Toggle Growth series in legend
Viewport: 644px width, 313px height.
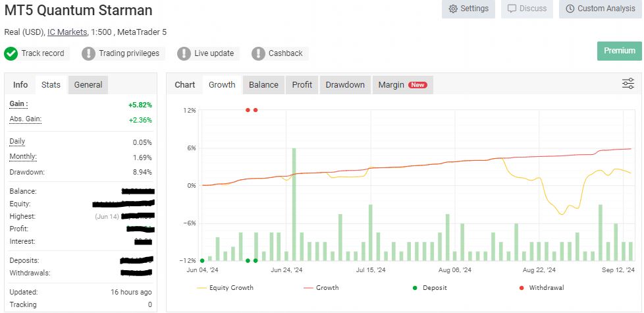[x=321, y=288]
